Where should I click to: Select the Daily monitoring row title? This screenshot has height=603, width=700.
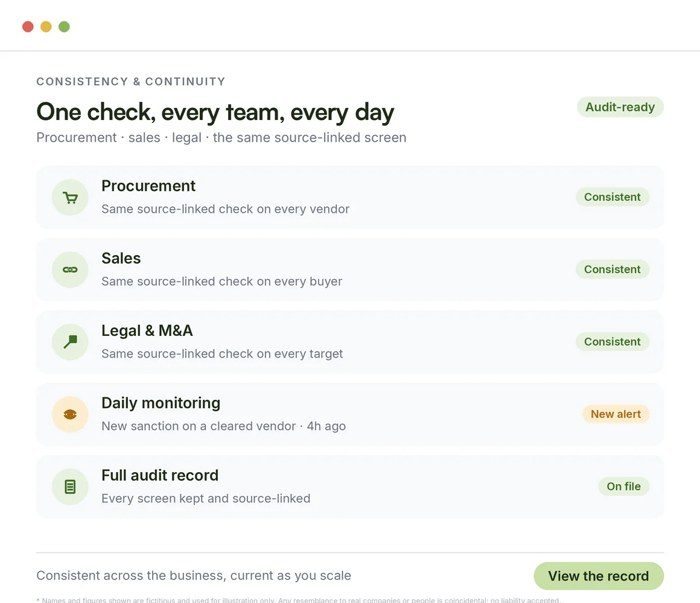point(161,403)
